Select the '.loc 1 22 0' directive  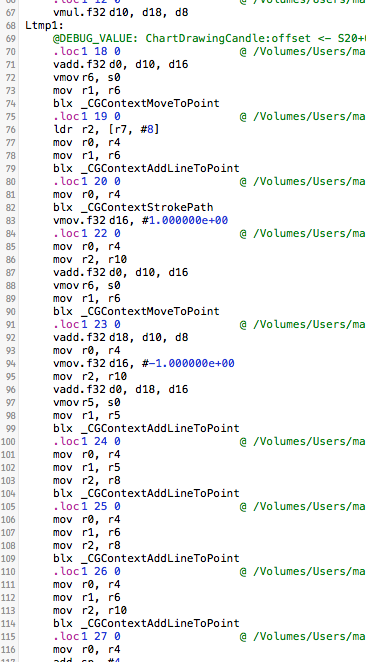(87, 233)
